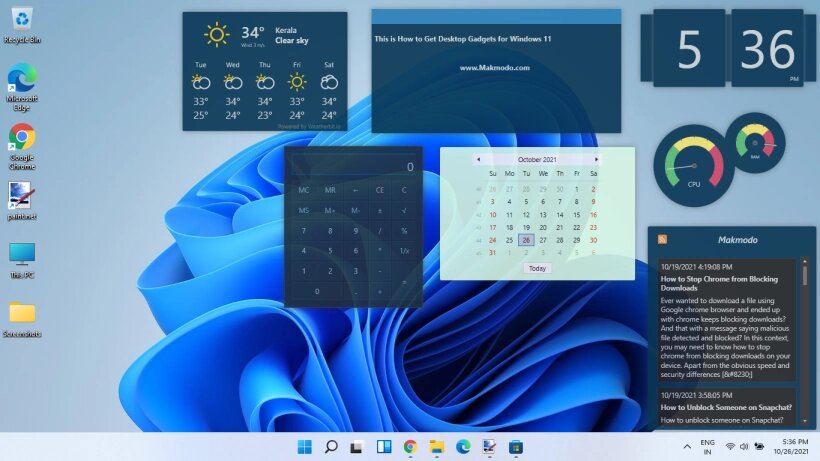
Task: Open the Recycle Bin desktop icon
Action: [21, 20]
